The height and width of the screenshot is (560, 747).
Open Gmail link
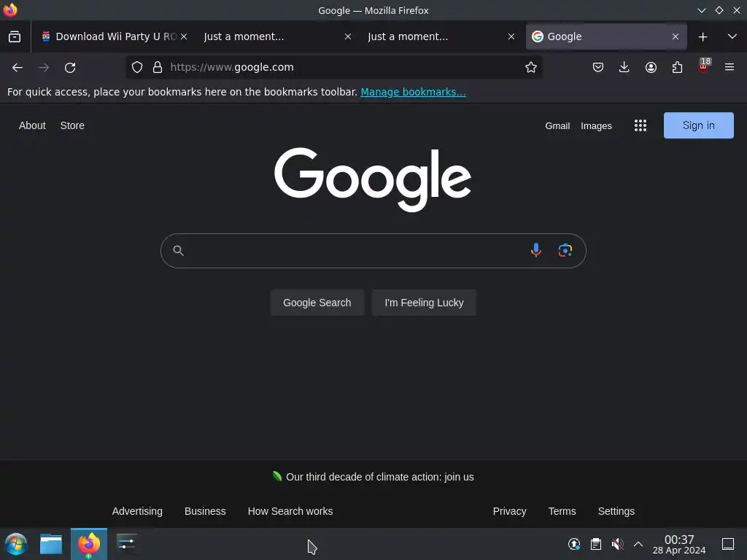pos(557,126)
